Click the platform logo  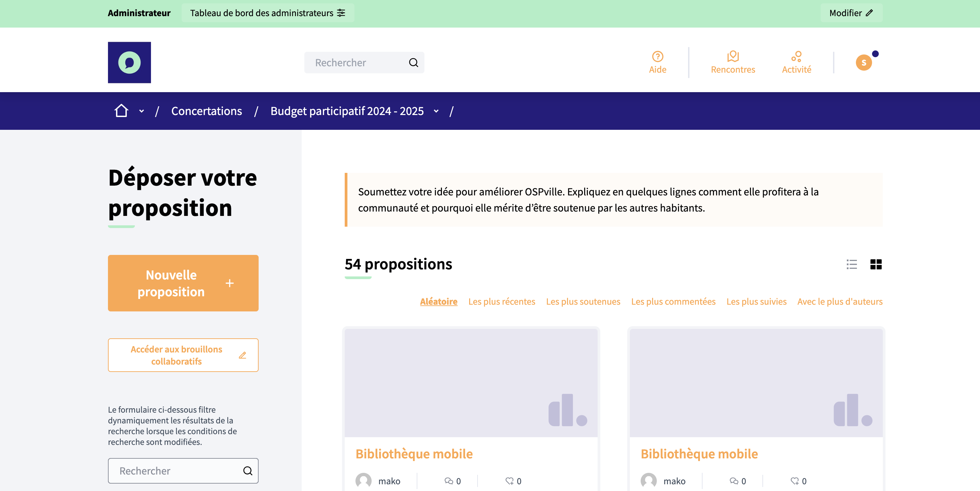click(x=129, y=62)
